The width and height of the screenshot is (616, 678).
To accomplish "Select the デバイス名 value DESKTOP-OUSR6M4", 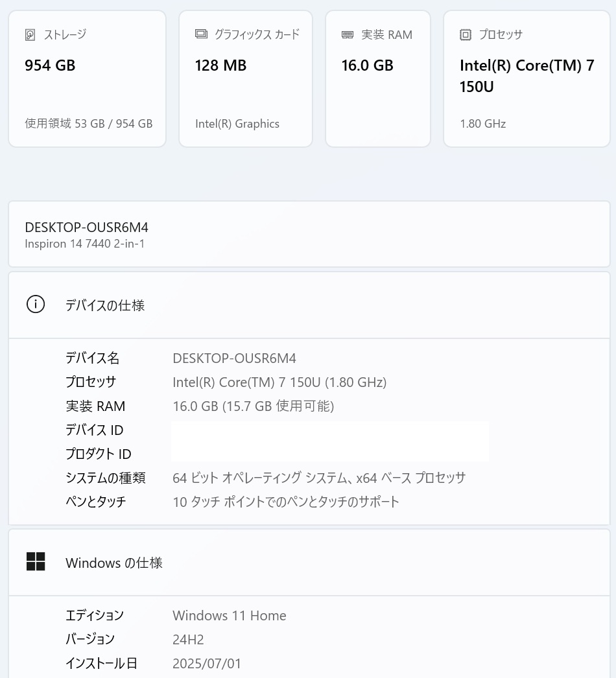I will 235,358.
